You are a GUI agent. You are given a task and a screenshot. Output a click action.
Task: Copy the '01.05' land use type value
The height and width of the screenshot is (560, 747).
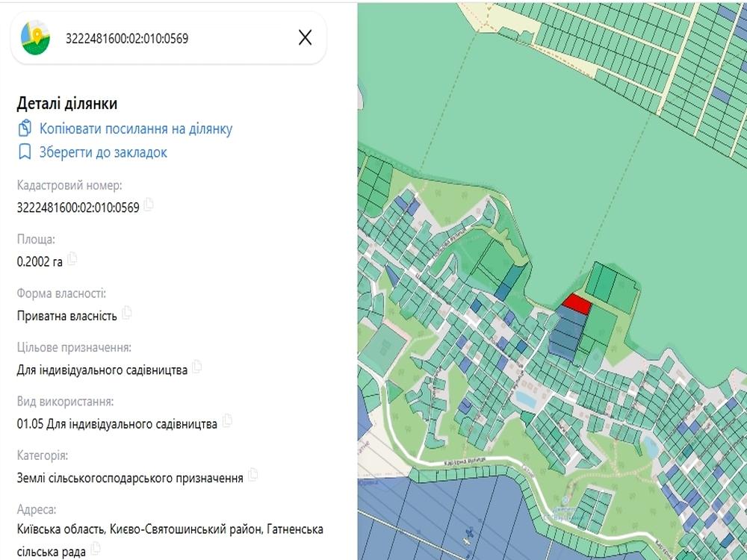[227, 421]
